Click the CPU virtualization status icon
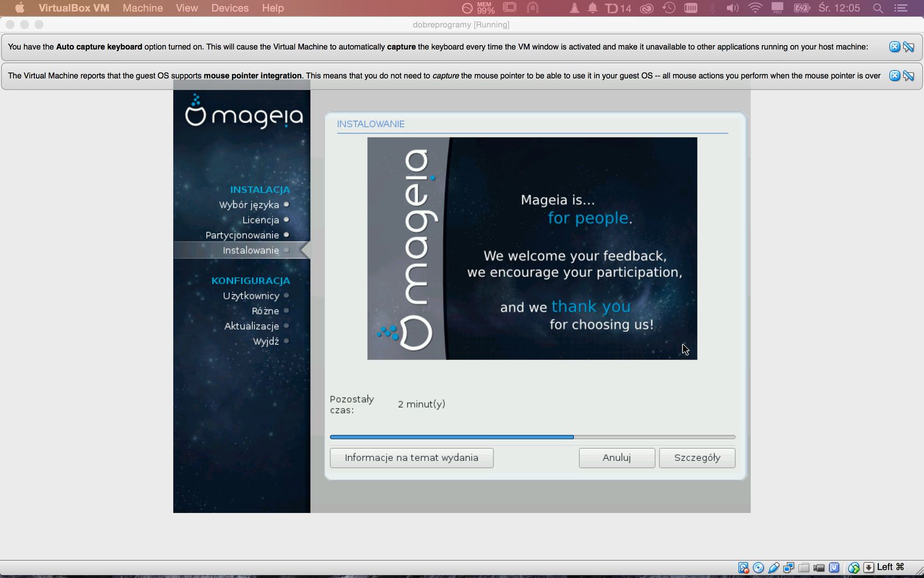Screen dimensions: 924x578 (834, 568)
